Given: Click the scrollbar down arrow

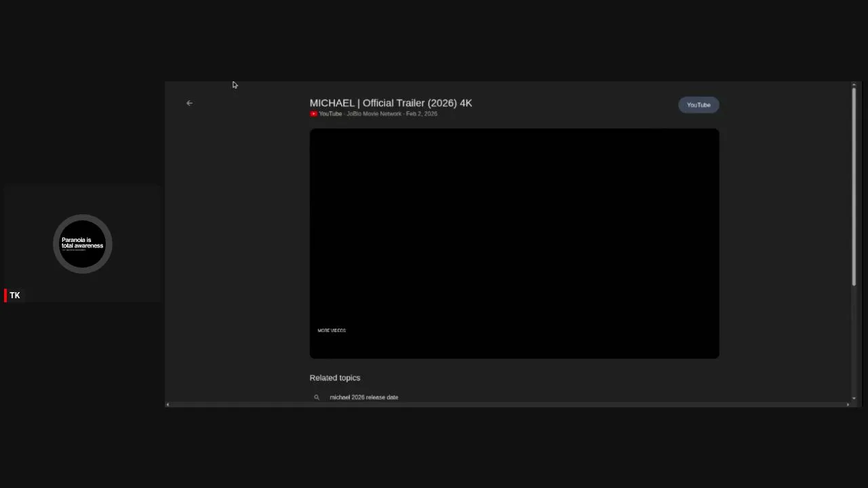Looking at the screenshot, I should coord(854,398).
